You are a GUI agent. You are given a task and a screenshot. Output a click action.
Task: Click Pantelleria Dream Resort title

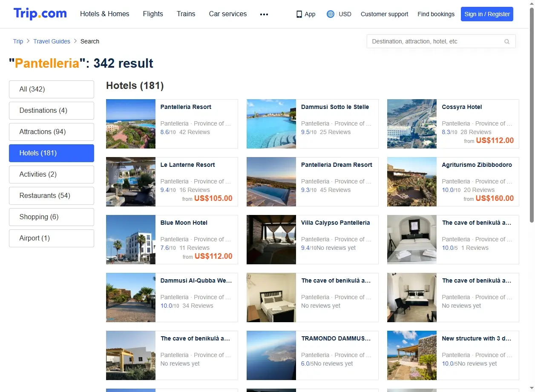[337, 165]
